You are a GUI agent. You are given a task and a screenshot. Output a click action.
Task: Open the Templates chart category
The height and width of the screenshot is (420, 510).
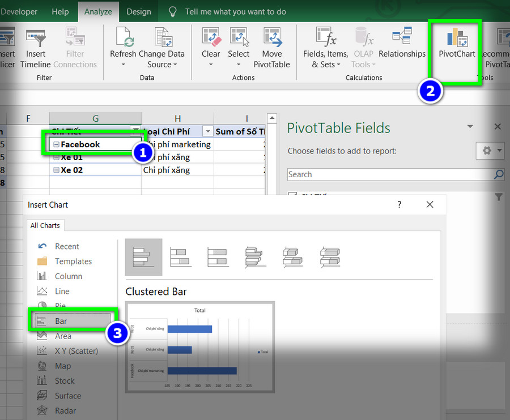point(74,261)
